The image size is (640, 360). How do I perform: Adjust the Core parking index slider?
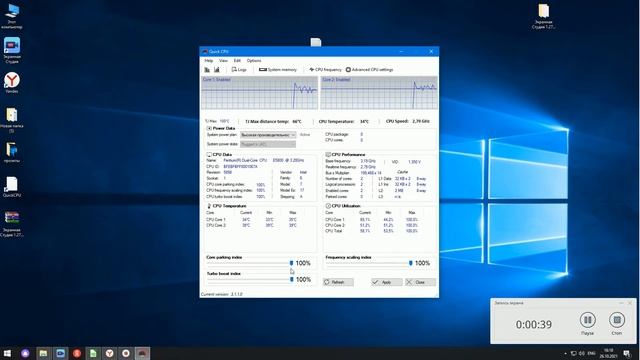[291, 263]
